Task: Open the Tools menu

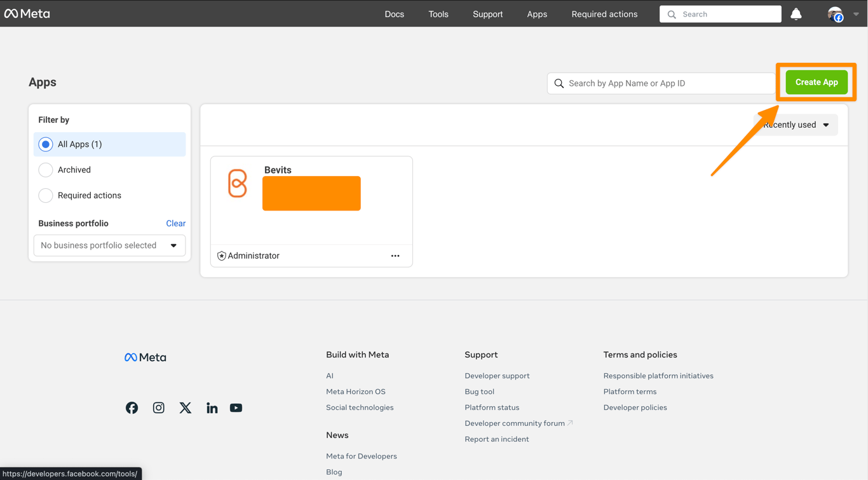Action: click(438, 14)
